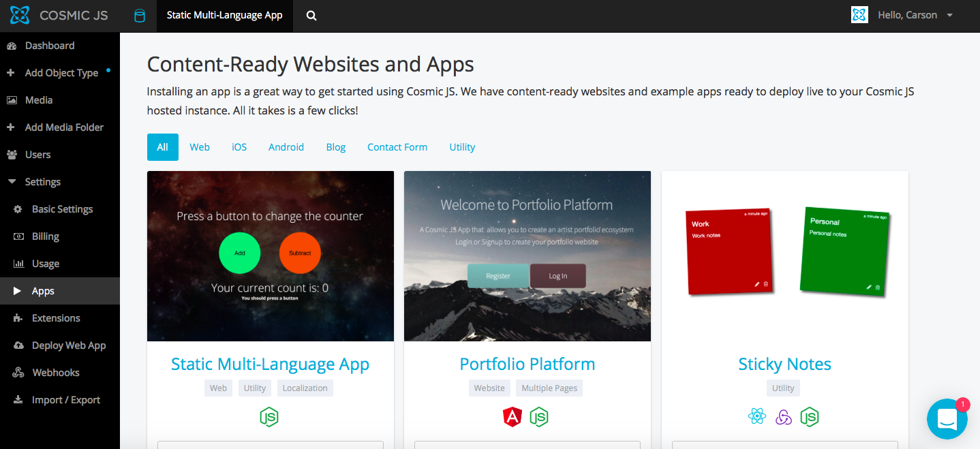
Task: Click the plus icon beside Add Media Folder
Action: click(x=10, y=127)
